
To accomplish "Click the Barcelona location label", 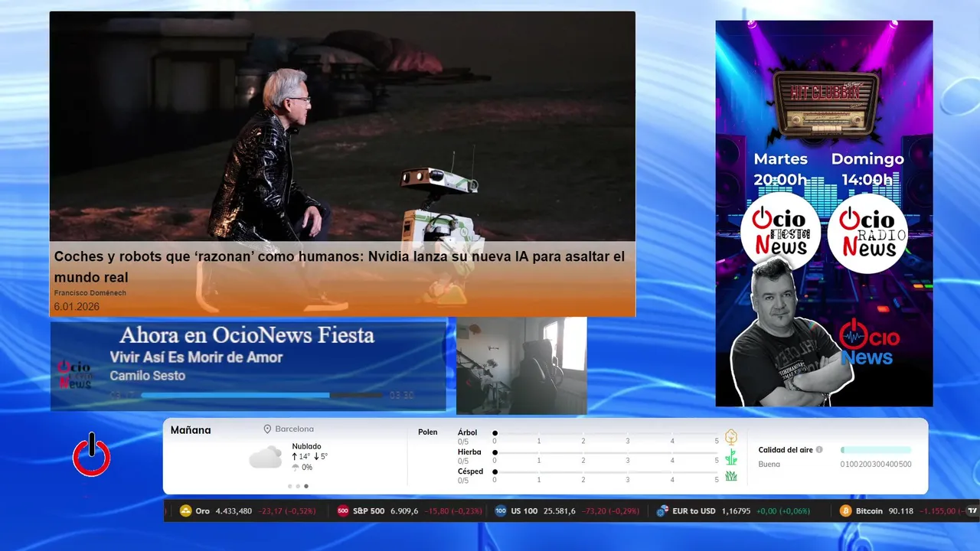I will point(295,429).
